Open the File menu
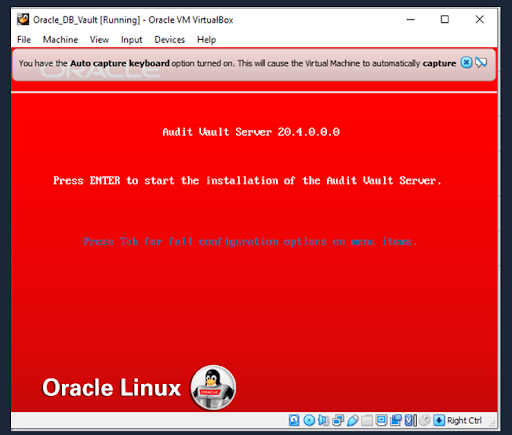 click(24, 40)
